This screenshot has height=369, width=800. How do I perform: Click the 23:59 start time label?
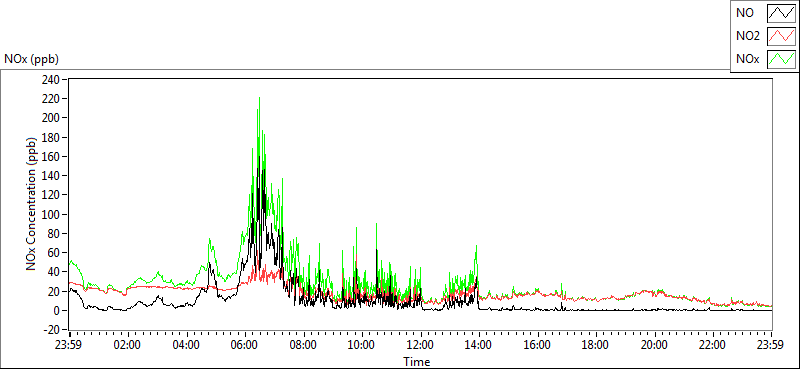pyautogui.click(x=69, y=344)
